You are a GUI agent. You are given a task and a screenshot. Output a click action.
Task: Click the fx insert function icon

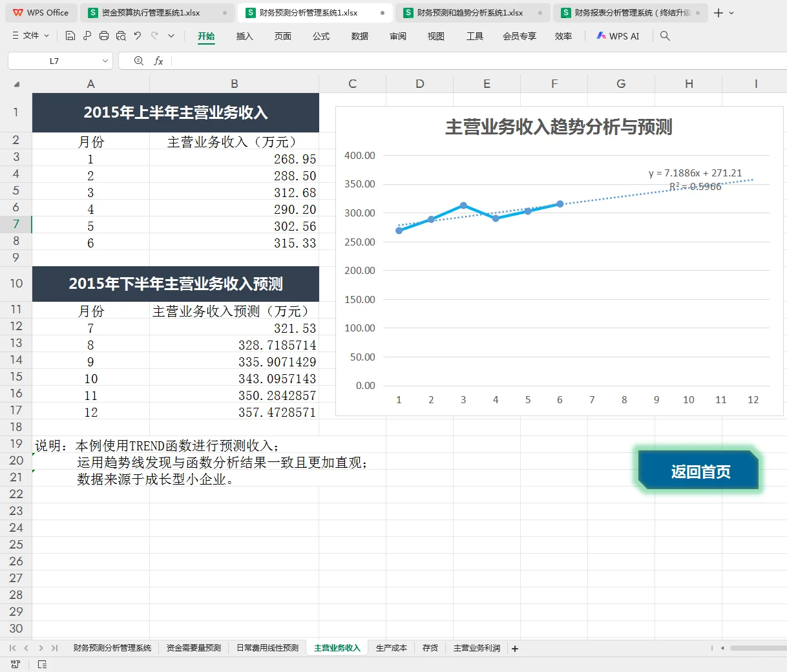(158, 61)
